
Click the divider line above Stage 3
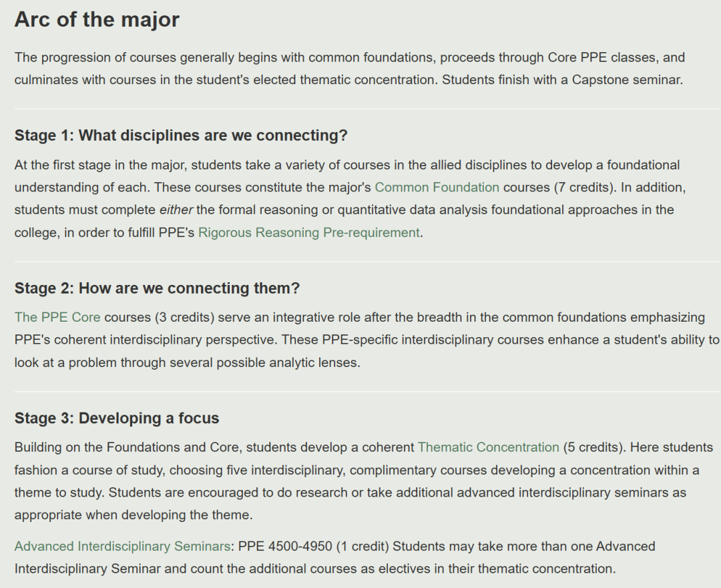360,392
